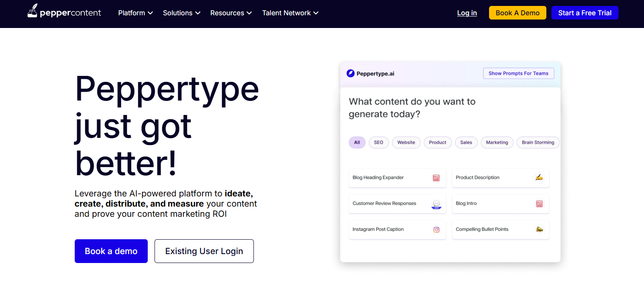Click 'What content do you want' heading
The width and height of the screenshot is (644, 305).
coord(412,108)
